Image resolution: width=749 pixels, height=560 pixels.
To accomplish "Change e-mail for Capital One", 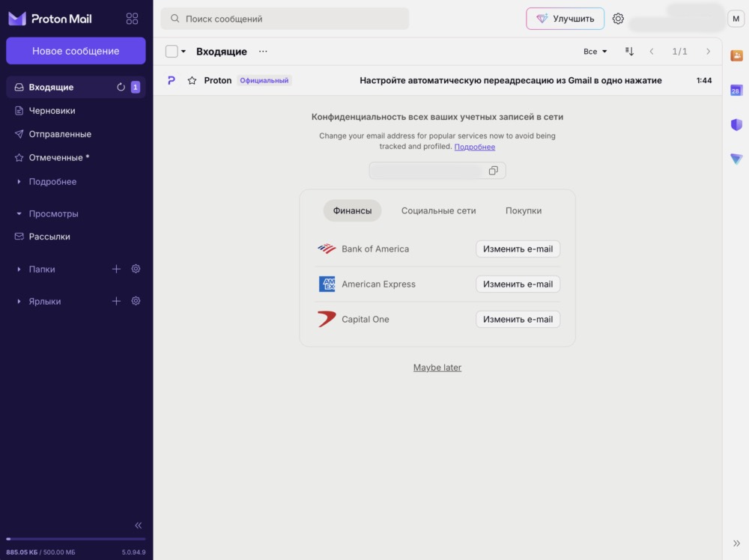I will click(518, 320).
